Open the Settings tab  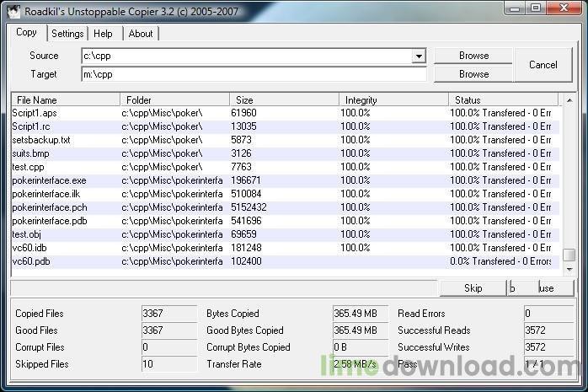67,34
